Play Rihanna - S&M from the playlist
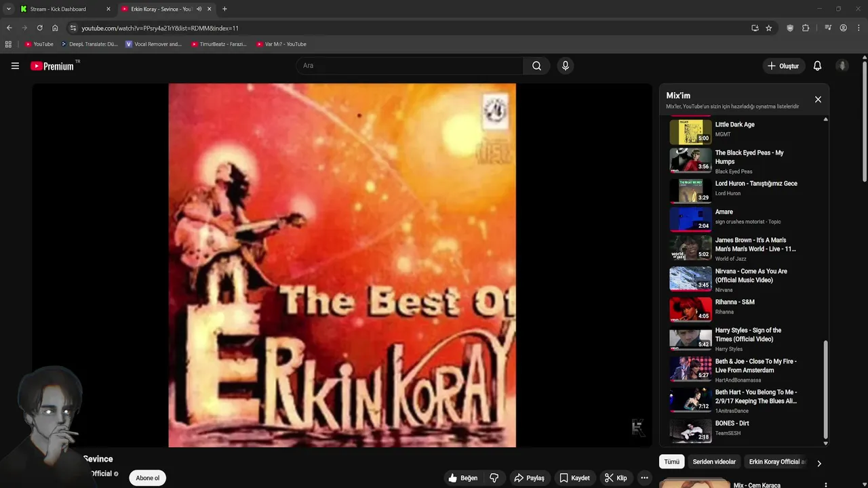Screen dimensions: 868x488 pyautogui.click(x=743, y=309)
